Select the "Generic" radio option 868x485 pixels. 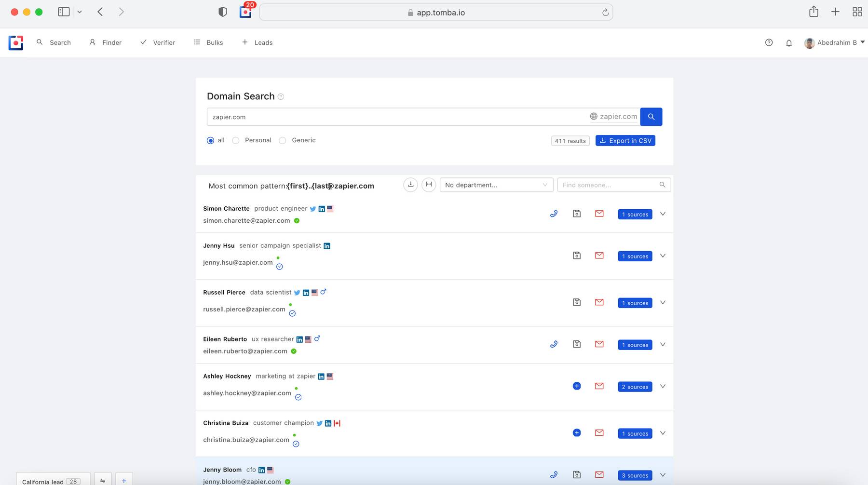[x=283, y=141]
